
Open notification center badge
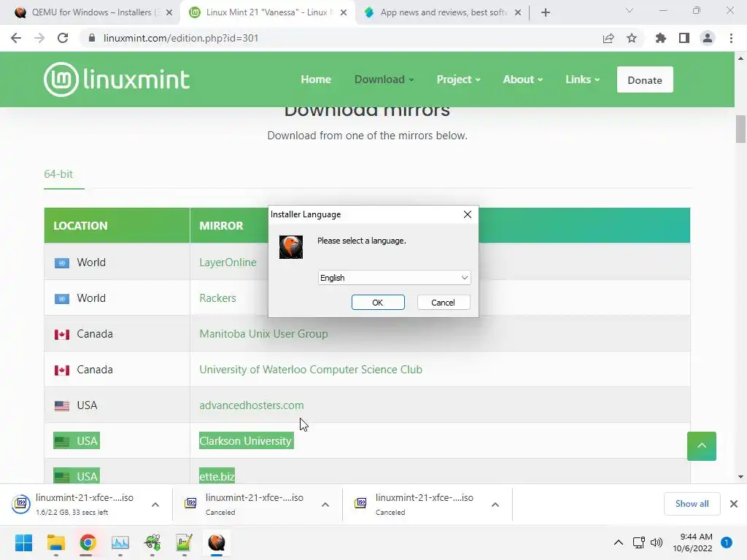pyautogui.click(x=727, y=542)
